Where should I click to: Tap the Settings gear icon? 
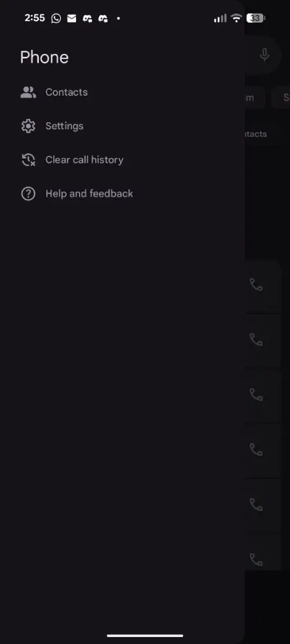(28, 126)
